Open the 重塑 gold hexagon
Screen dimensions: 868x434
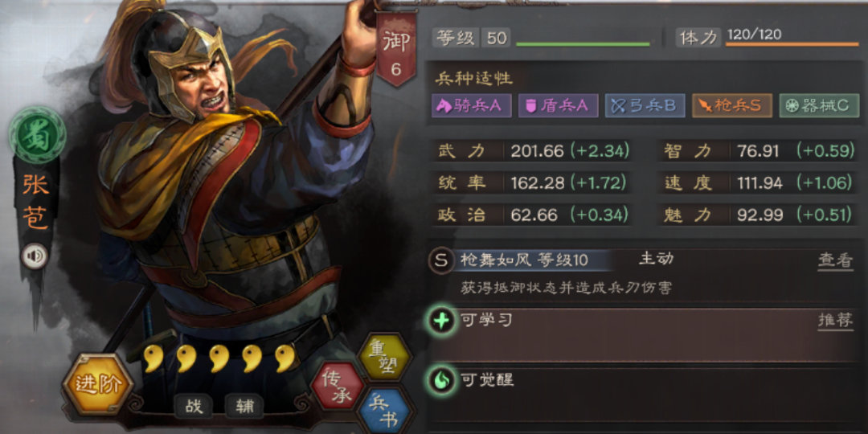click(x=385, y=358)
